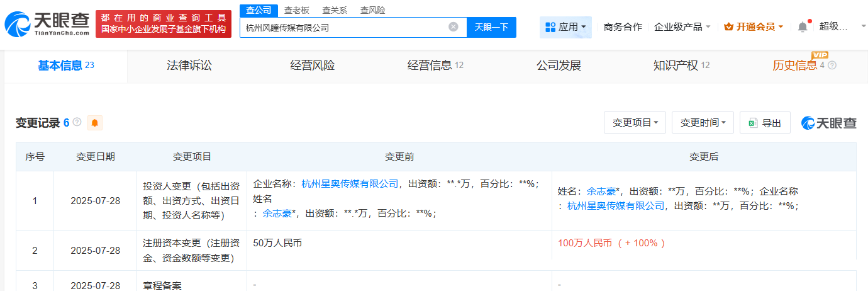Open 杭州星奥传媒有限公司 link in 变更前 column

tap(350, 184)
